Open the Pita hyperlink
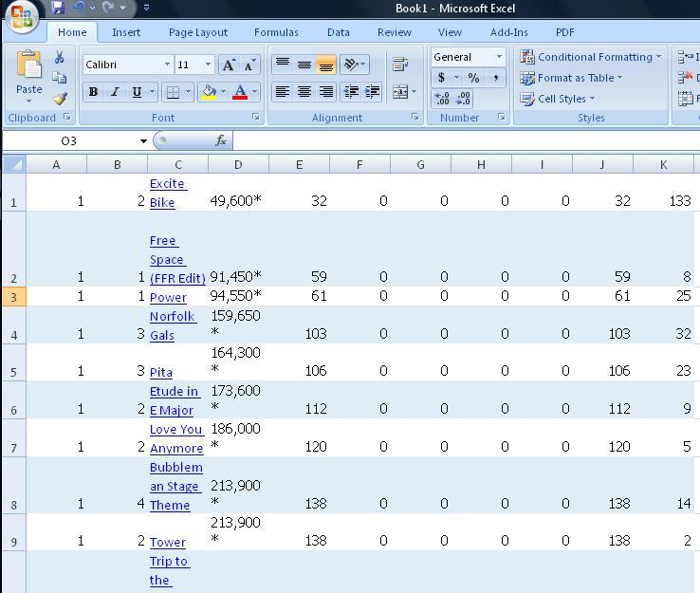The height and width of the screenshot is (593, 700). pos(160,372)
